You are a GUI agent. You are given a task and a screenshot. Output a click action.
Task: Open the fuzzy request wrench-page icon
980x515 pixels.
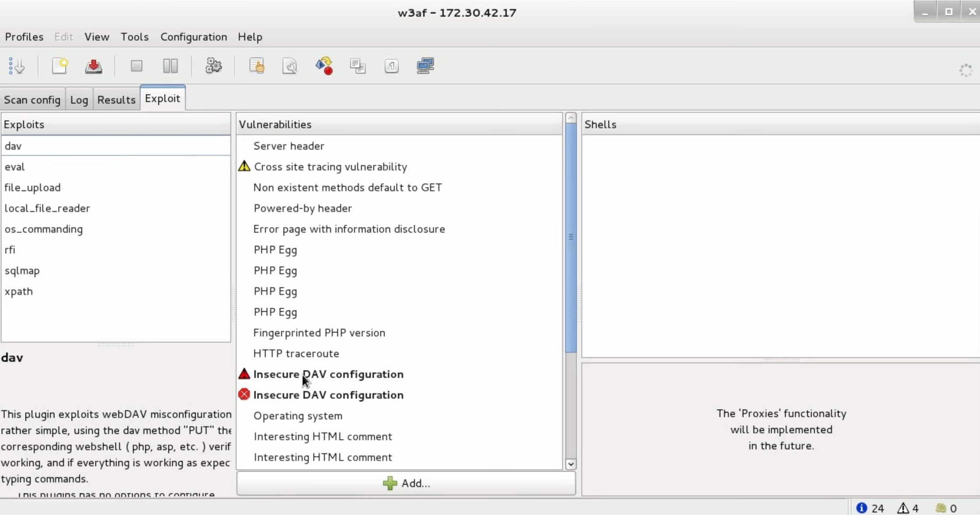click(x=290, y=66)
